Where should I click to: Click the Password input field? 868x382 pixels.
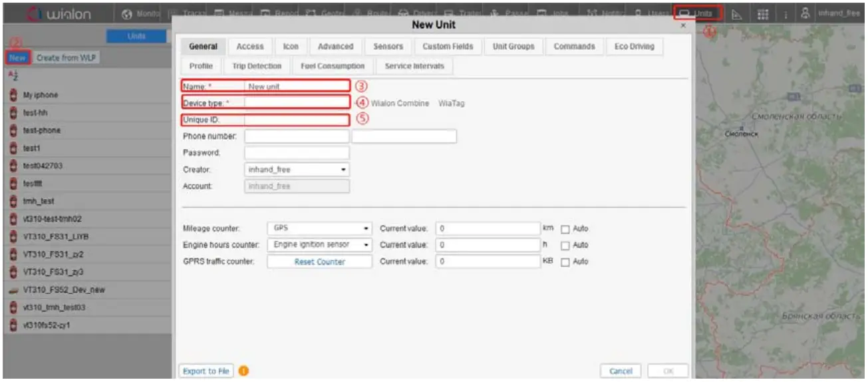tap(297, 153)
